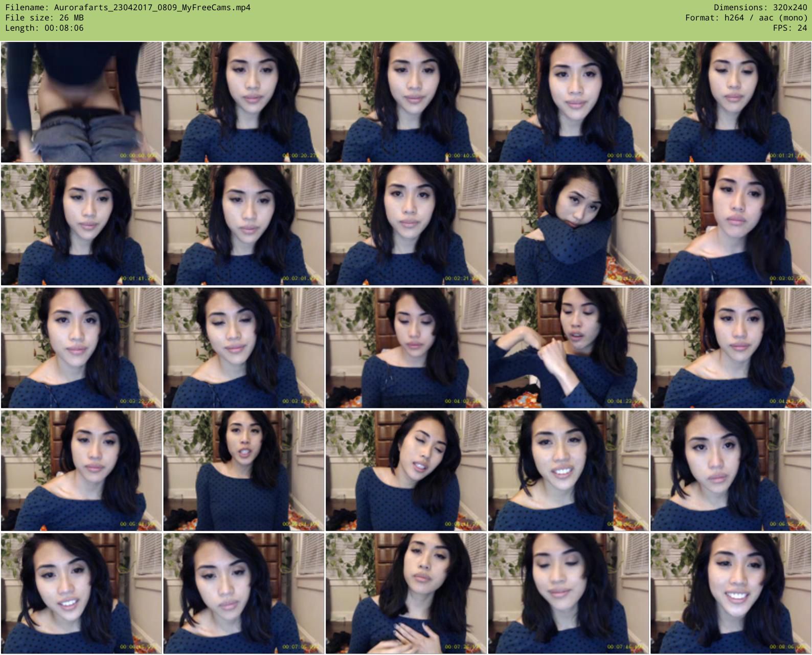The image size is (812, 655).
Task: Select the frame at timestamp 00:07:46
Action: 568,594
